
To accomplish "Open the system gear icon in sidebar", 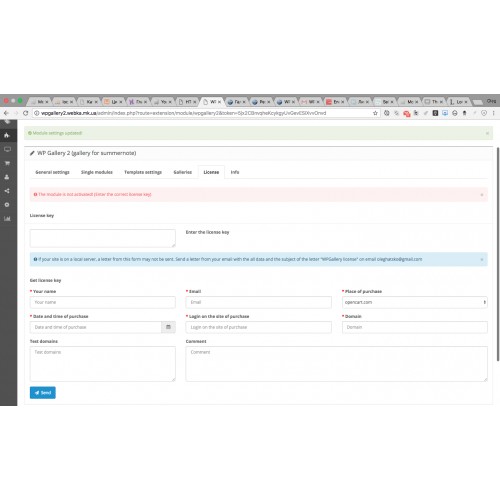I will (7, 205).
